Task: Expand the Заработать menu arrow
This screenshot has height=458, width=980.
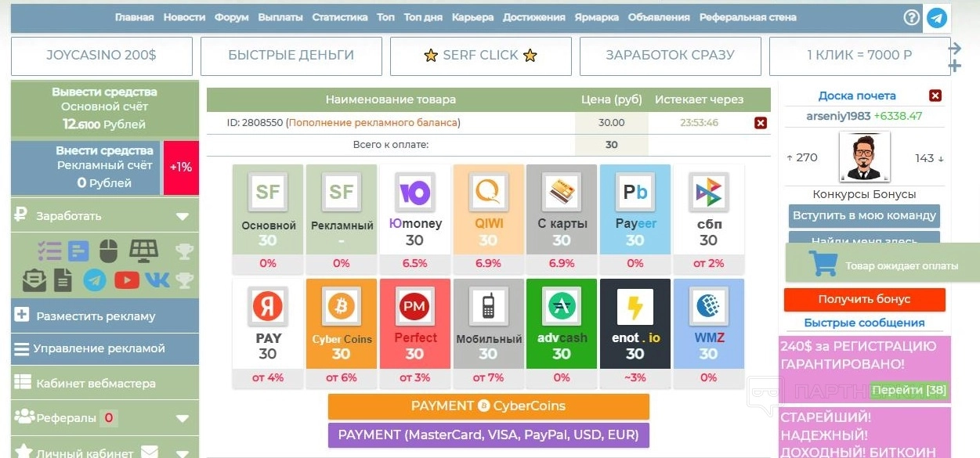Action: point(183,217)
